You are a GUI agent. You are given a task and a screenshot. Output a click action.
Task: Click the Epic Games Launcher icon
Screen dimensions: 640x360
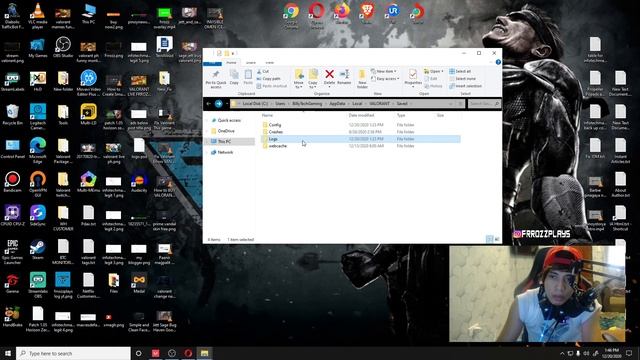coord(12,252)
